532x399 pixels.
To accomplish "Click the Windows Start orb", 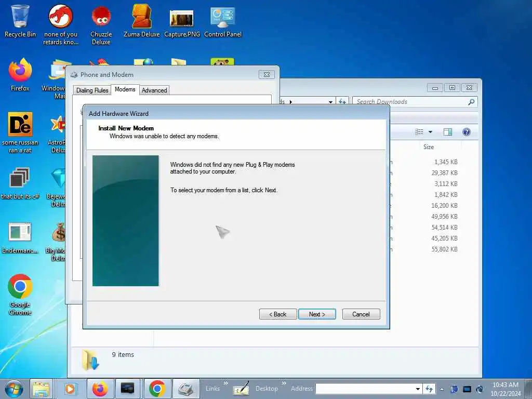I will (x=14, y=389).
